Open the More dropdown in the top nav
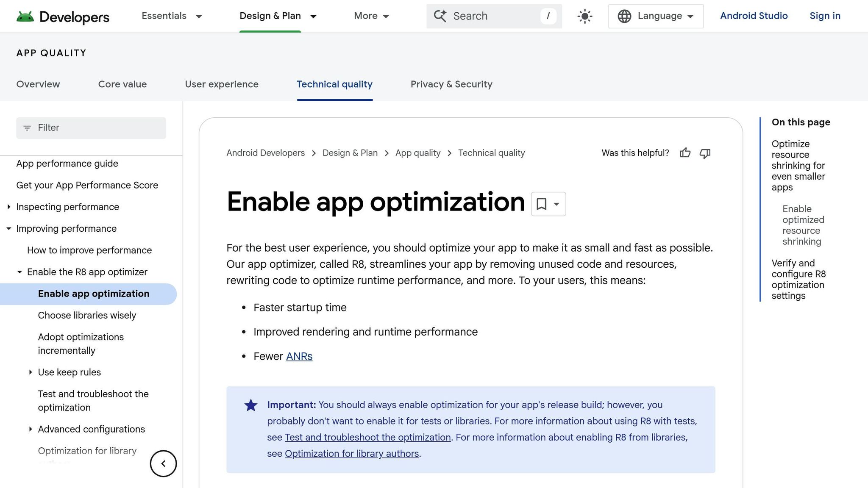This screenshot has width=868, height=488. pos(371,16)
